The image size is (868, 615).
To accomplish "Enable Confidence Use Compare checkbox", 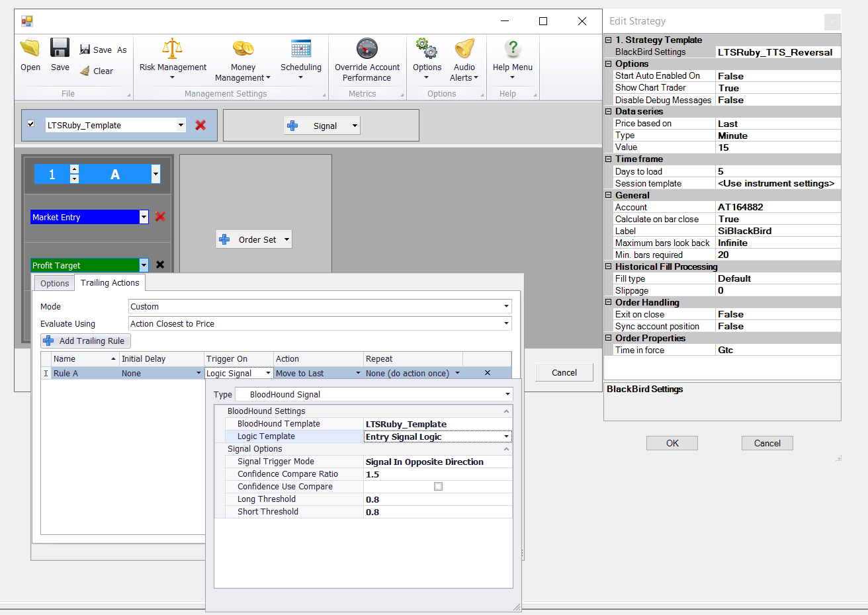I will click(x=438, y=486).
